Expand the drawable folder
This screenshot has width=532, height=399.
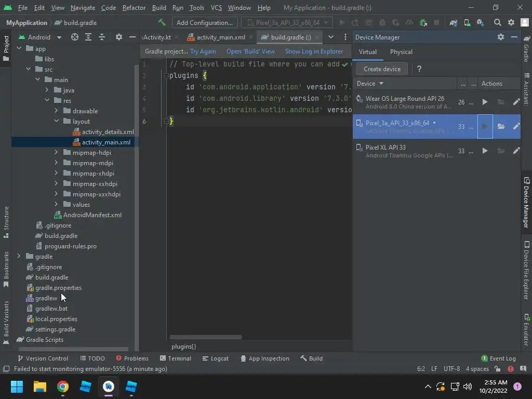pos(56,111)
